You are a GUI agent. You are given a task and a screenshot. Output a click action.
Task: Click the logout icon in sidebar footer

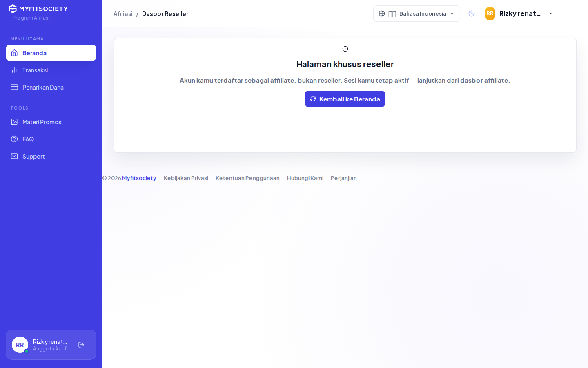pyautogui.click(x=81, y=345)
